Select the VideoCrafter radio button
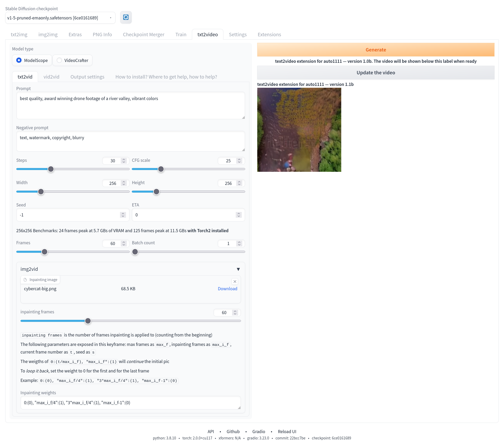 pyautogui.click(x=59, y=60)
